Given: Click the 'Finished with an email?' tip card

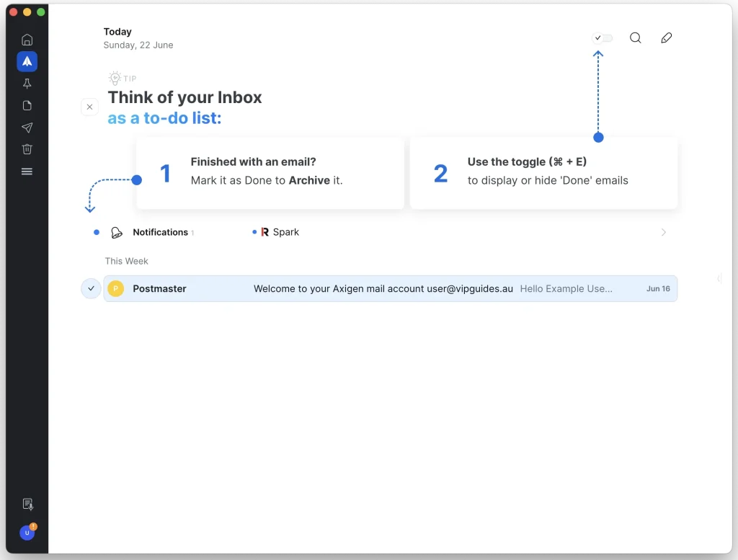Looking at the screenshot, I should point(270,173).
